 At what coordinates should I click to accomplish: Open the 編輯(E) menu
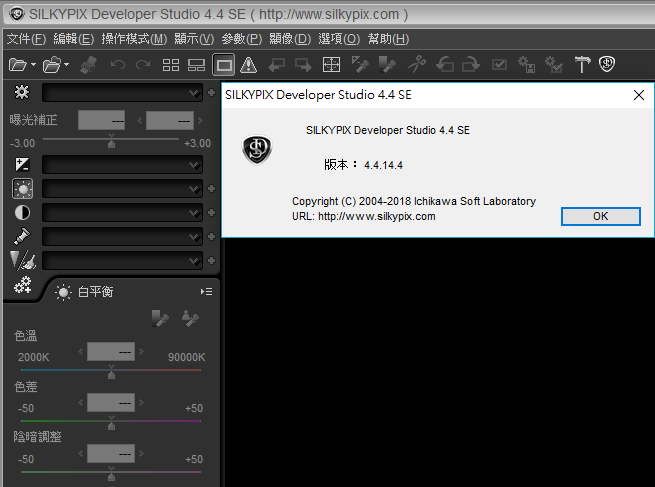pyautogui.click(x=74, y=39)
